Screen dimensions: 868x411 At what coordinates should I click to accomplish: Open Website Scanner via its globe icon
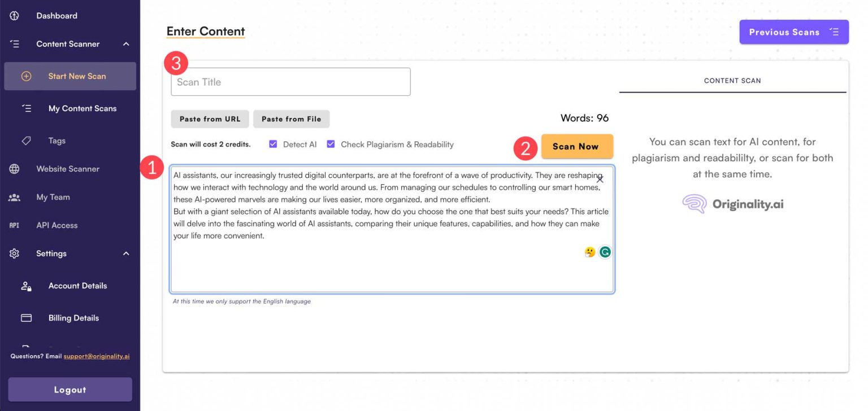tap(14, 168)
